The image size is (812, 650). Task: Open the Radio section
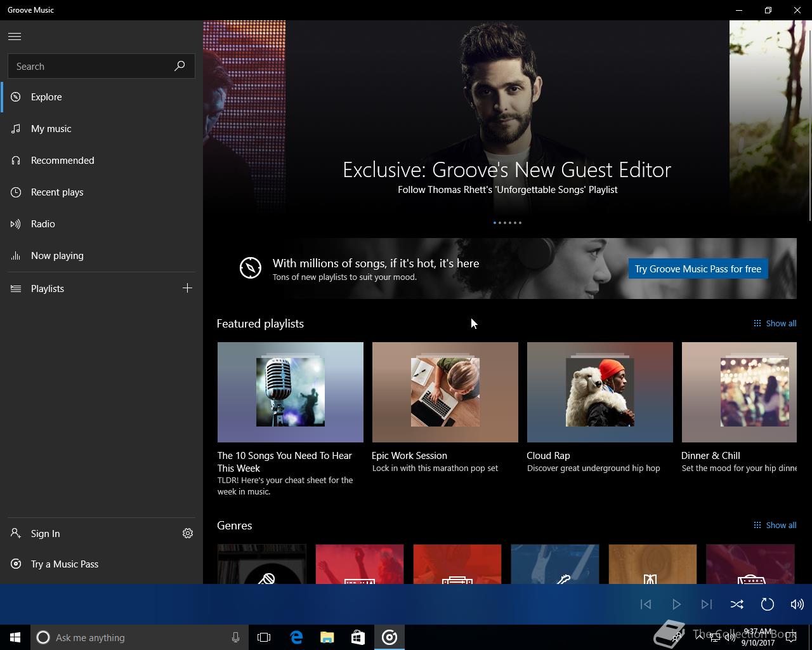pos(101,224)
